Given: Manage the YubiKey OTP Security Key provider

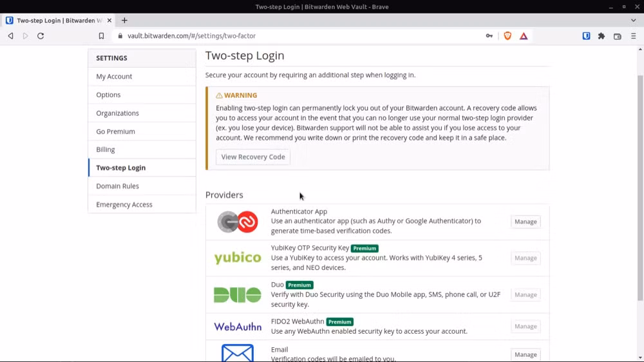Looking at the screenshot, I should 526,258.
